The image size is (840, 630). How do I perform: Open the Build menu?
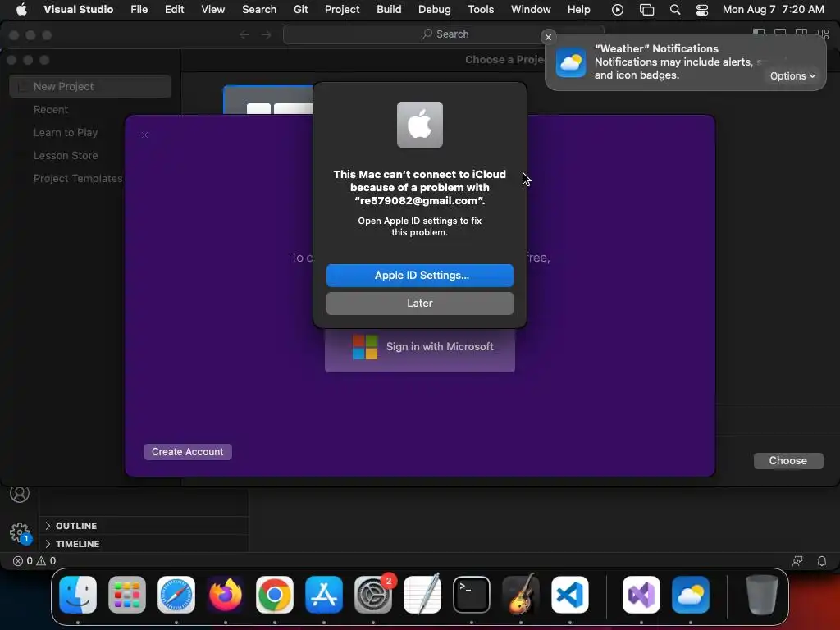(x=389, y=9)
